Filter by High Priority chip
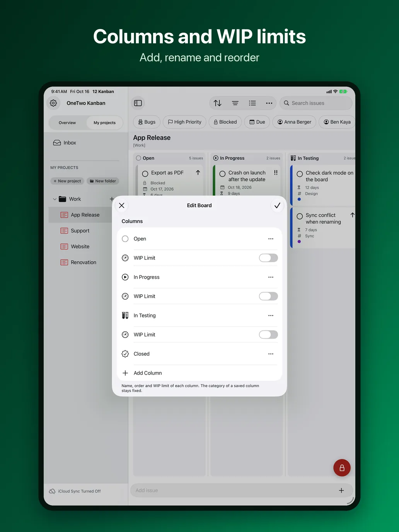This screenshot has height=532, width=399. click(184, 122)
